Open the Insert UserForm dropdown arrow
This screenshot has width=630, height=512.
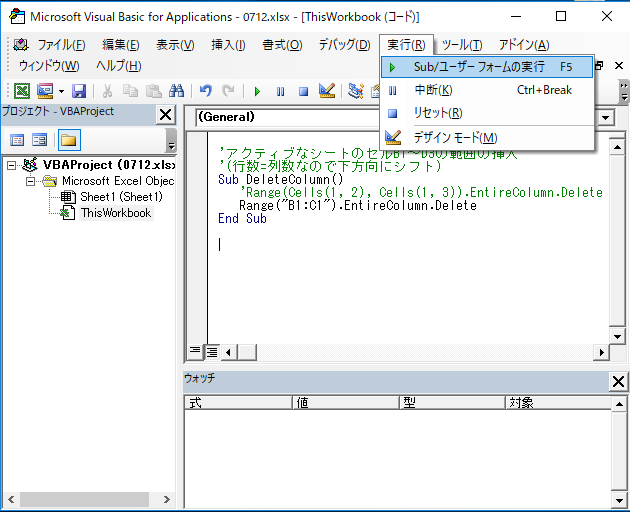(x=61, y=92)
